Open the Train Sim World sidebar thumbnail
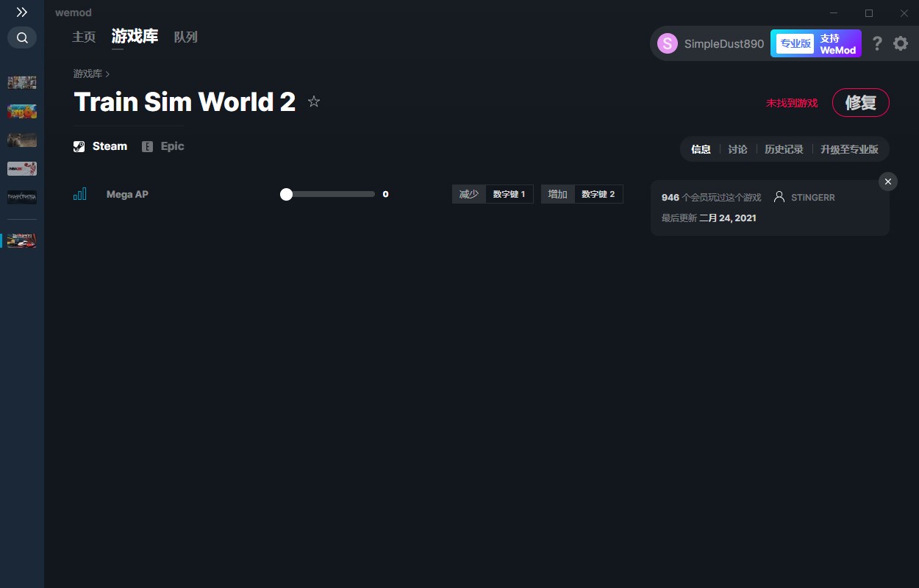Screen dimensions: 919x588 22,240
